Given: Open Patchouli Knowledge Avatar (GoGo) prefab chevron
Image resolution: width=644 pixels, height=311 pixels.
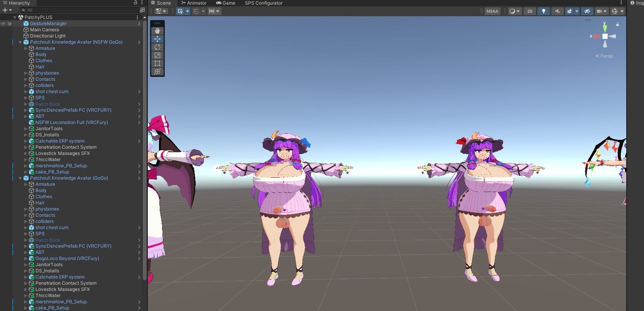Looking at the screenshot, I should [139, 178].
